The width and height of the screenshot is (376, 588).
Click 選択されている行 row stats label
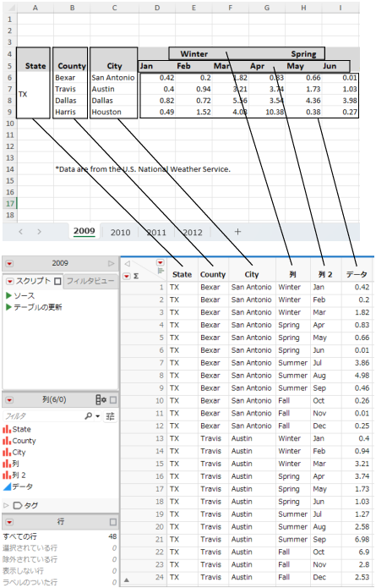(x=30, y=548)
